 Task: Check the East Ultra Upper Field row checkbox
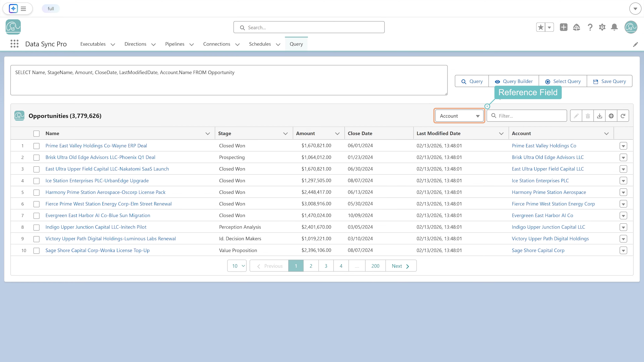coord(36,169)
